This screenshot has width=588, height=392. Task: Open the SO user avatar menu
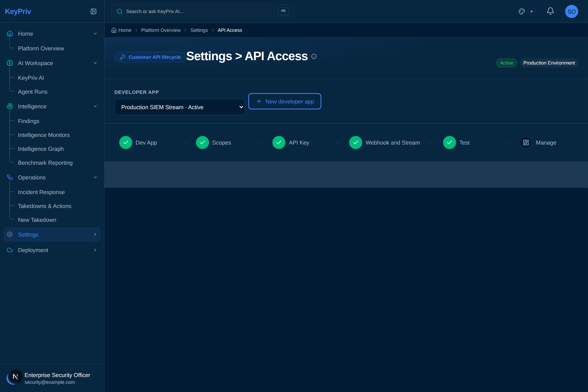tap(571, 11)
